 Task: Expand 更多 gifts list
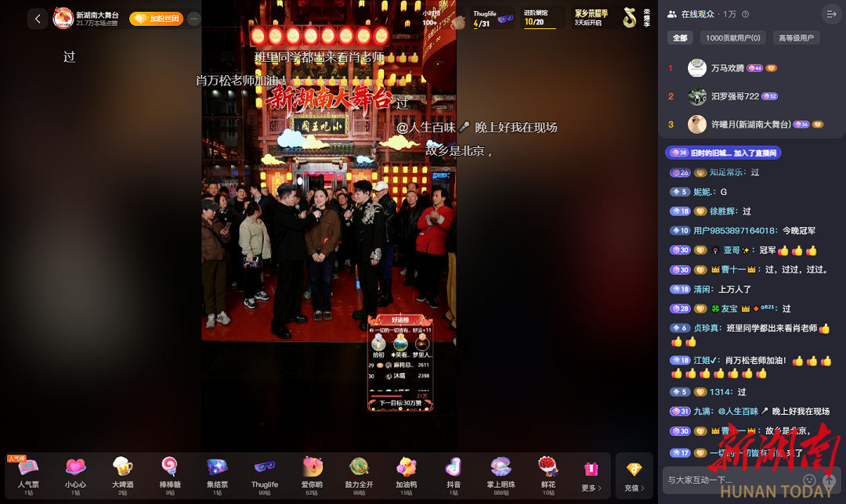[x=592, y=473]
